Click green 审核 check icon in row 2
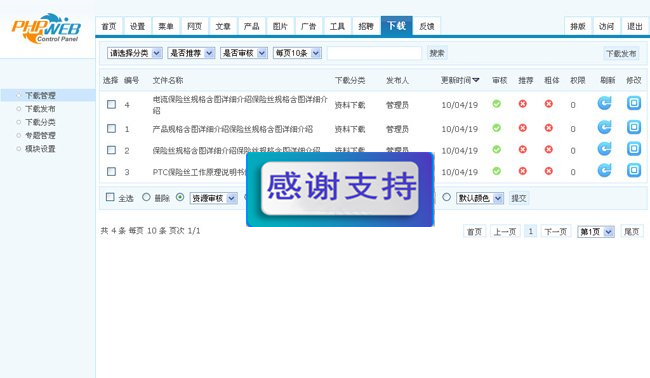Viewport: 650px width, 378px height. click(497, 149)
